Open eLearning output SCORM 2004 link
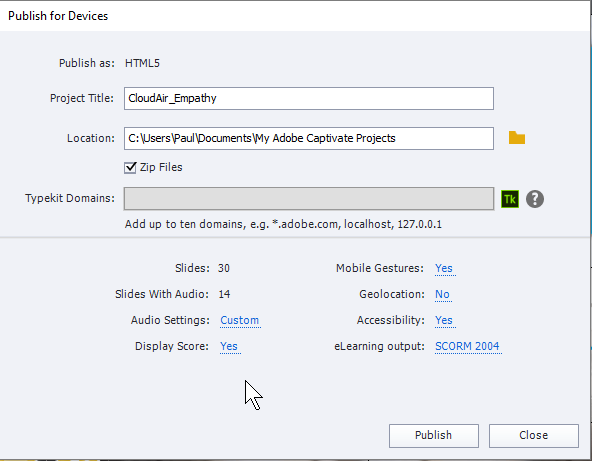Viewport: 592px width, 461px height. [x=467, y=346]
